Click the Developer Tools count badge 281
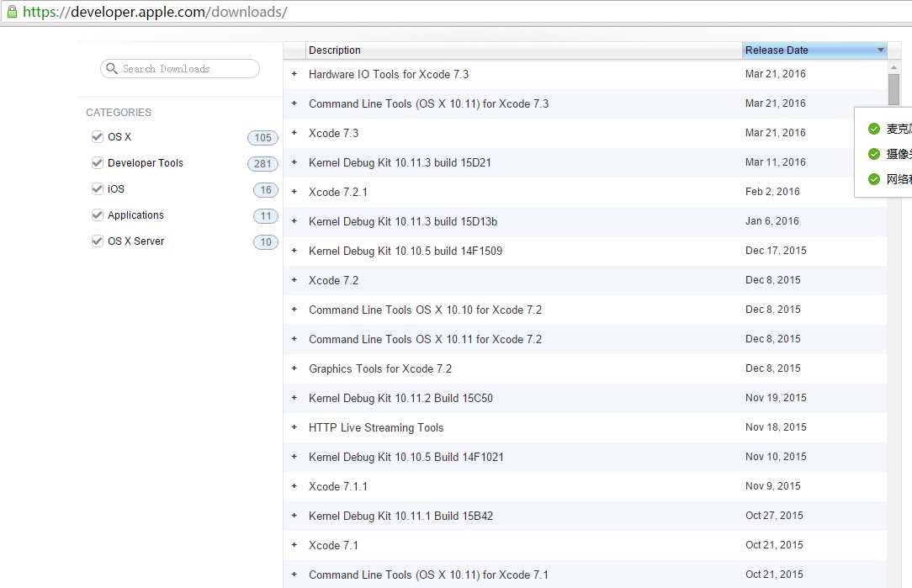This screenshot has height=588, width=912. click(262, 163)
